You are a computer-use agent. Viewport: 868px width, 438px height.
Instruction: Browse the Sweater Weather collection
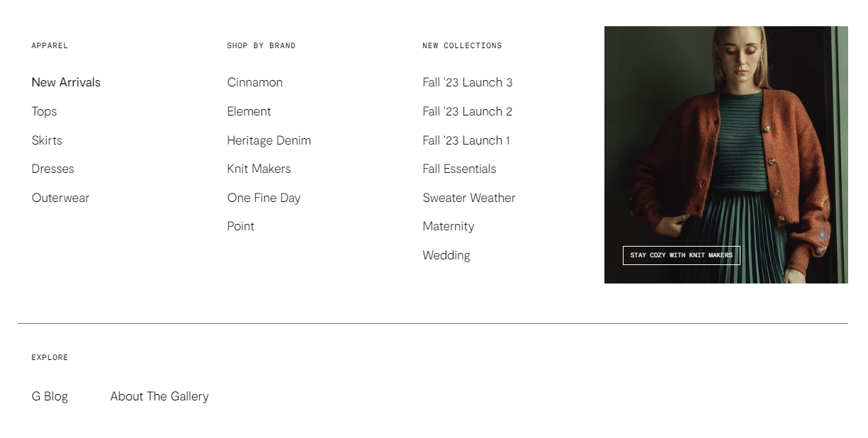pos(469,198)
